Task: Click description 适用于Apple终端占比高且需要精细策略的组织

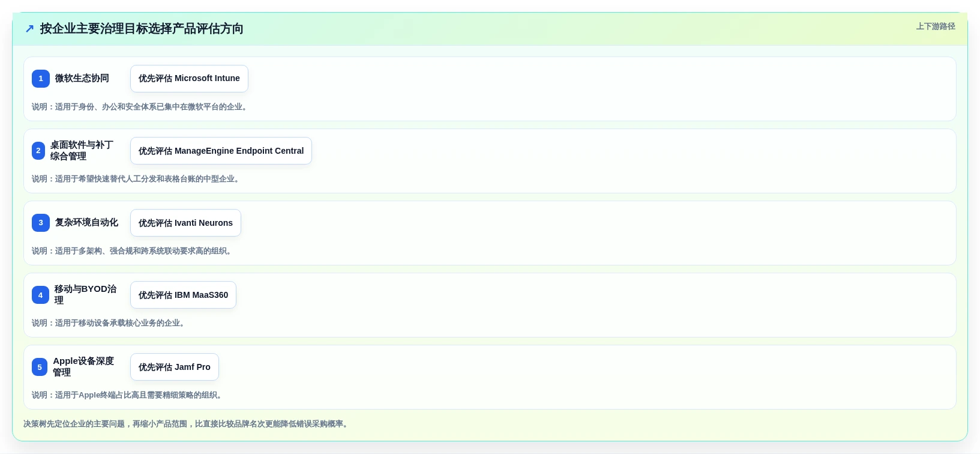Action: coord(127,395)
